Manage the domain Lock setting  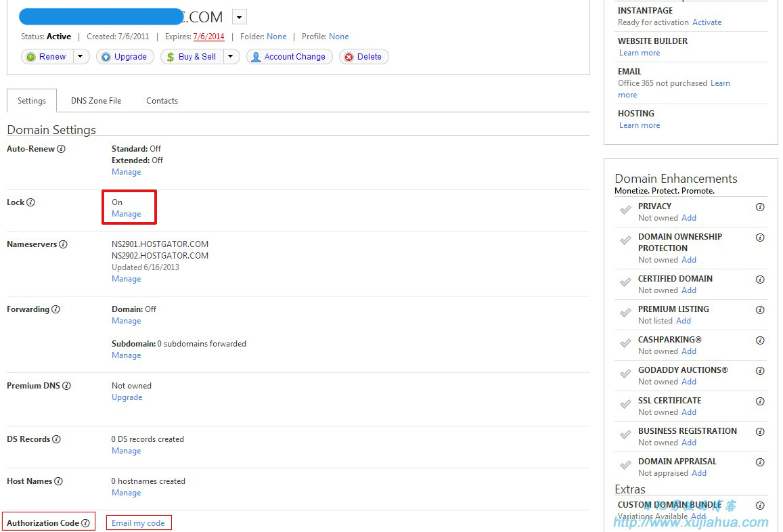pyautogui.click(x=127, y=214)
